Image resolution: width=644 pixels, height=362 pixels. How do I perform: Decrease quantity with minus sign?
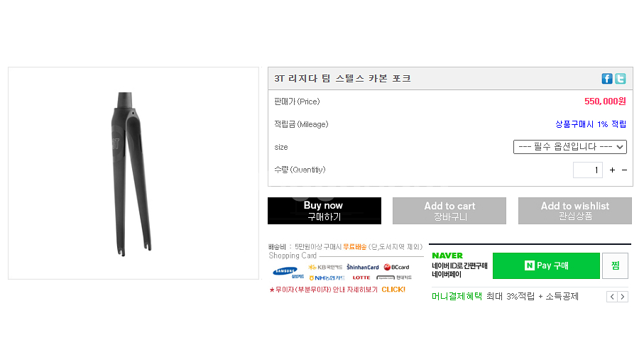(x=624, y=170)
